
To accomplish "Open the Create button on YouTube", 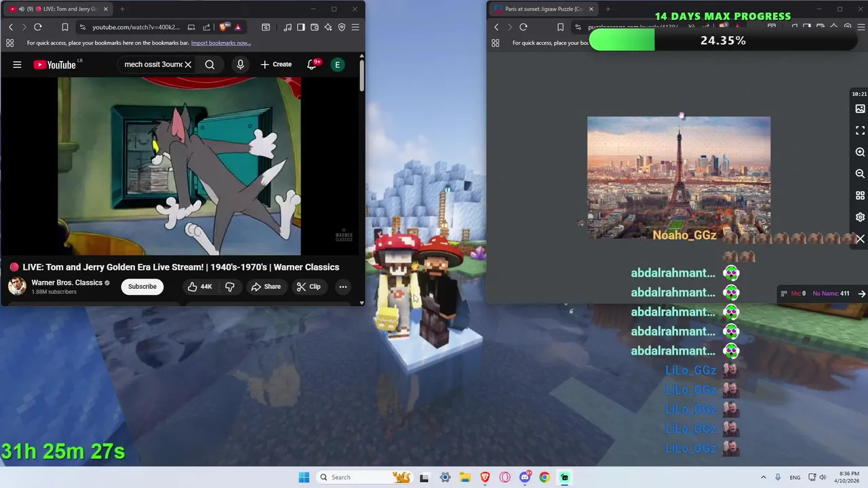I will (x=276, y=64).
